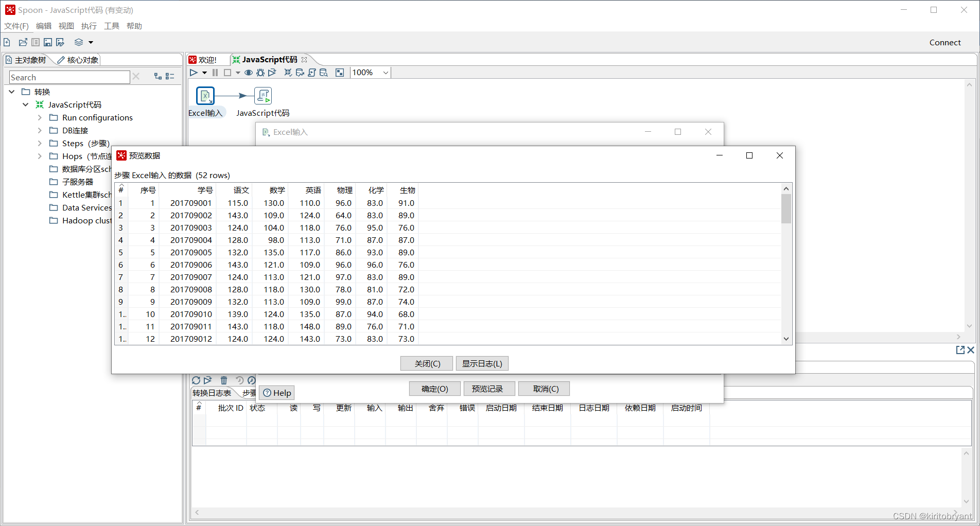Open the 文件(F) menu
The image size is (980, 526).
click(x=16, y=26)
